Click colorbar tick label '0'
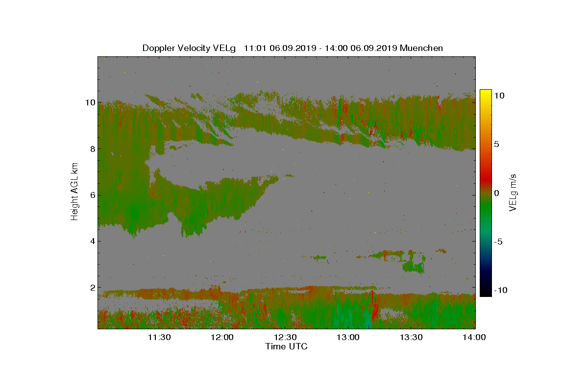The height and width of the screenshot is (392, 588). (x=496, y=193)
